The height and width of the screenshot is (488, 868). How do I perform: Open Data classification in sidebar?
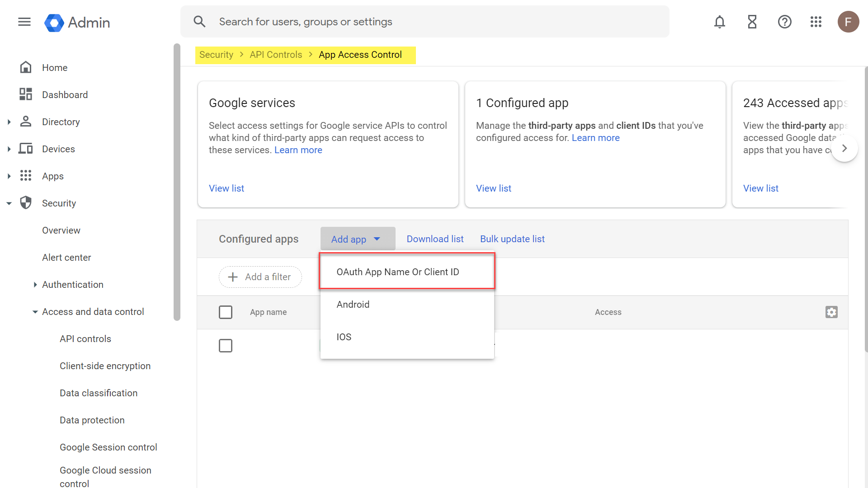(x=99, y=393)
